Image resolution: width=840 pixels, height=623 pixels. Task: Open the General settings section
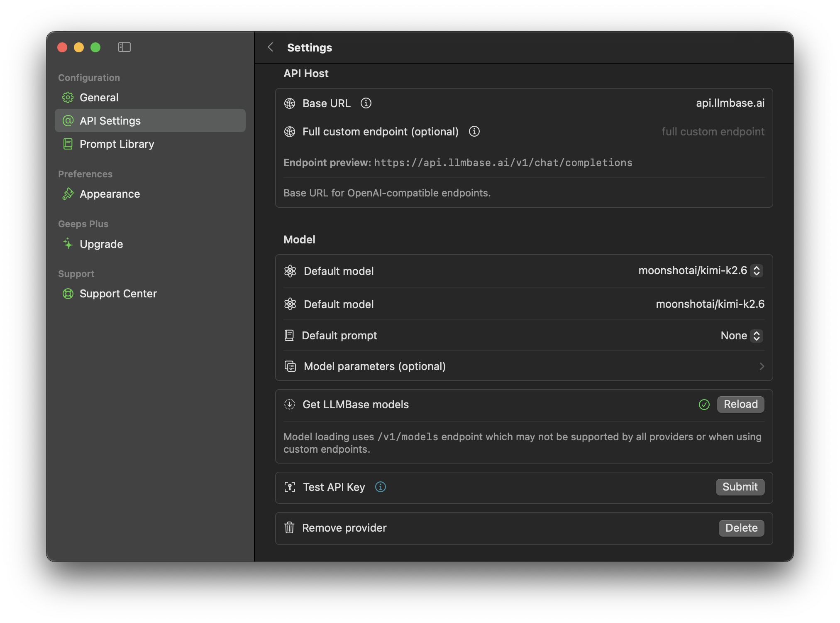(x=150, y=98)
